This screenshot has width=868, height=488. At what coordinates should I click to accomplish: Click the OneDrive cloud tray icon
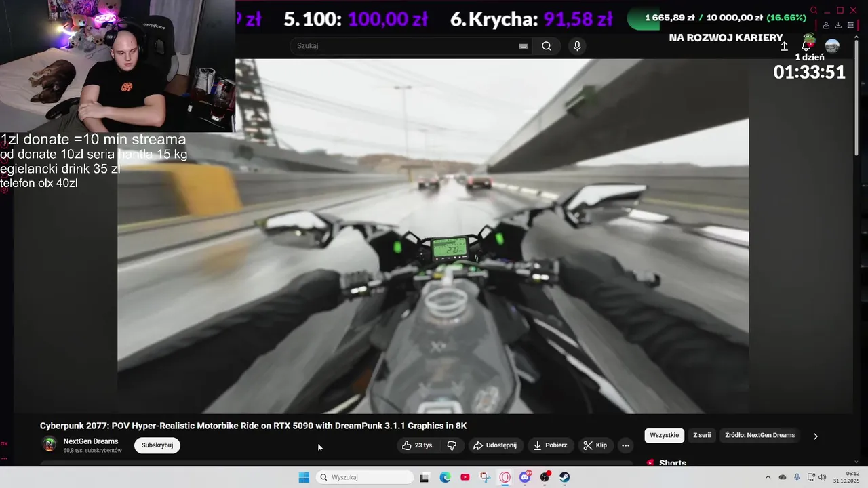pyautogui.click(x=783, y=477)
